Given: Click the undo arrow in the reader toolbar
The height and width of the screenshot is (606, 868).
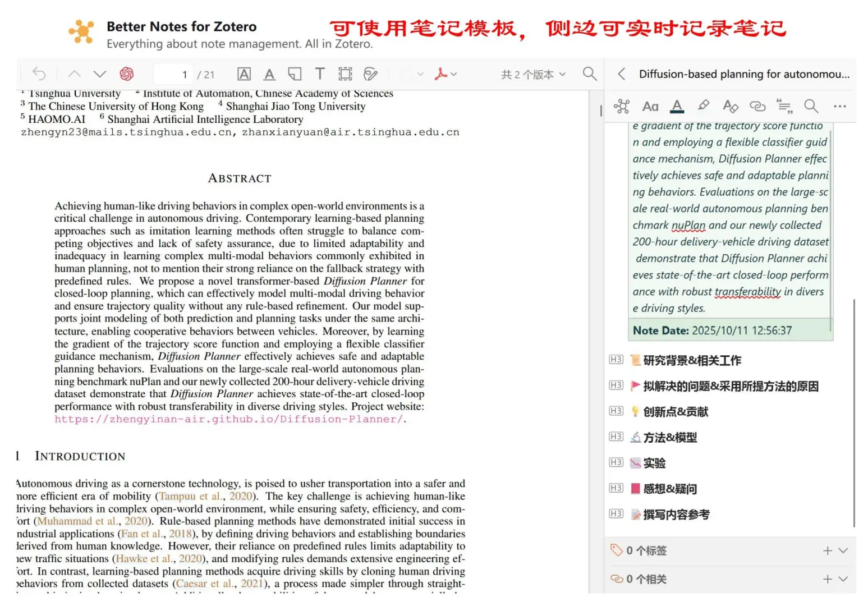Looking at the screenshot, I should [x=39, y=74].
